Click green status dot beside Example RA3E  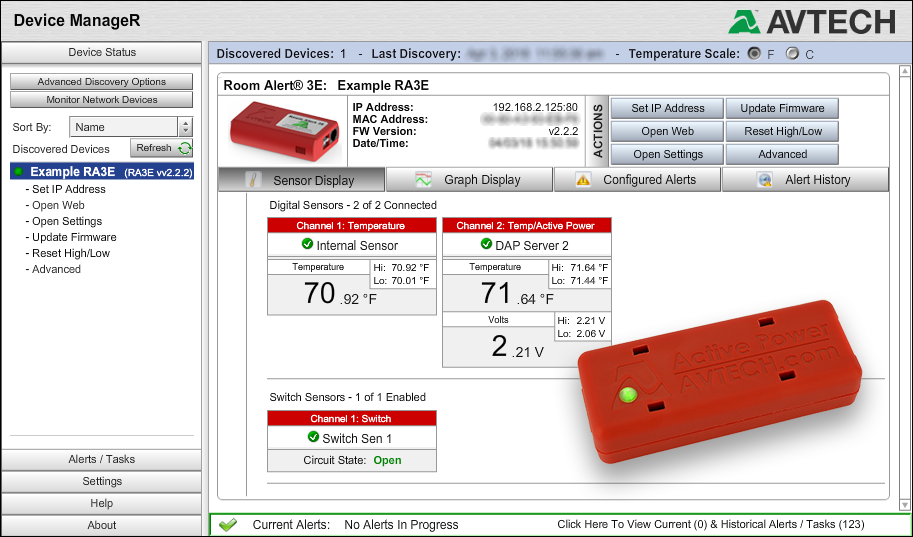pyautogui.click(x=19, y=172)
